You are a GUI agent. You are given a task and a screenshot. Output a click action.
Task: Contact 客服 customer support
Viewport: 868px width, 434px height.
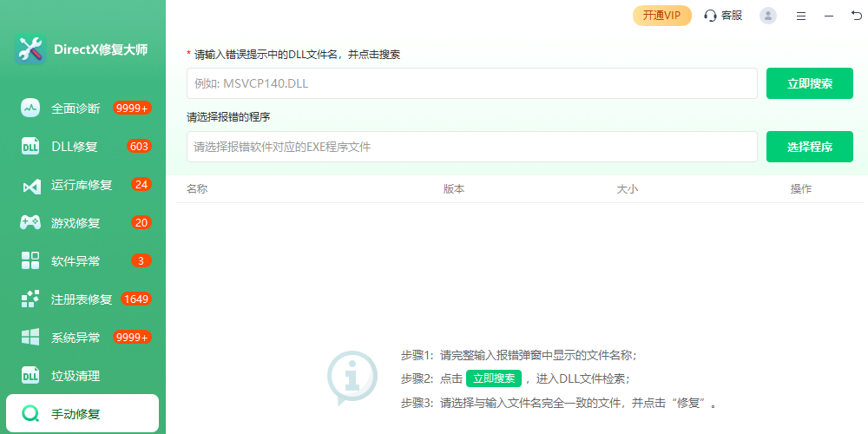723,16
